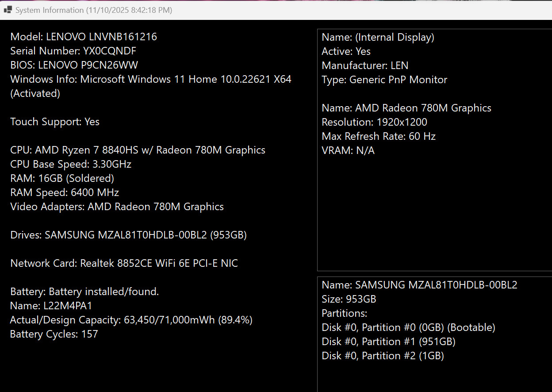Click the System Information window icon
The image size is (552, 392).
click(x=8, y=10)
